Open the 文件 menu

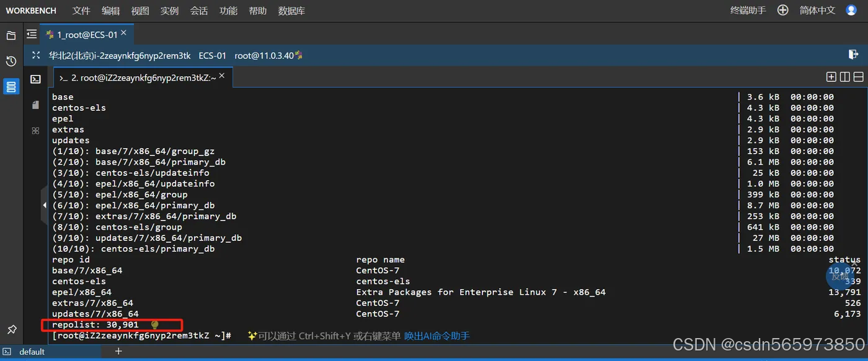click(81, 11)
